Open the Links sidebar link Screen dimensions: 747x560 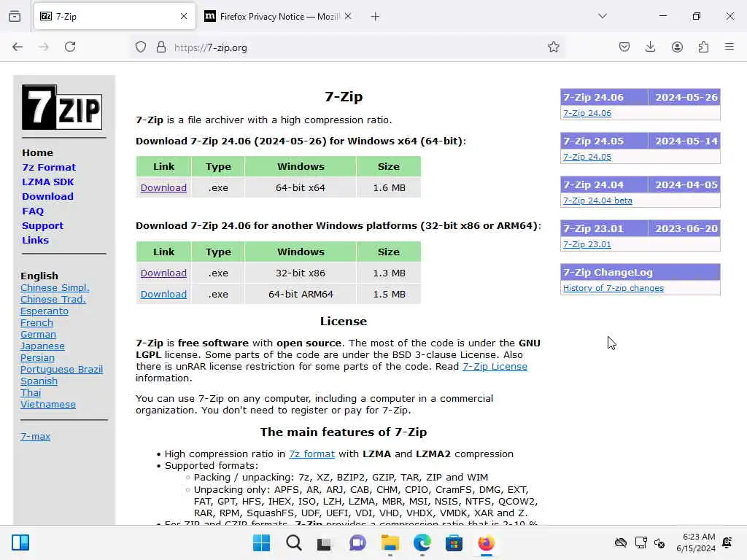point(35,241)
